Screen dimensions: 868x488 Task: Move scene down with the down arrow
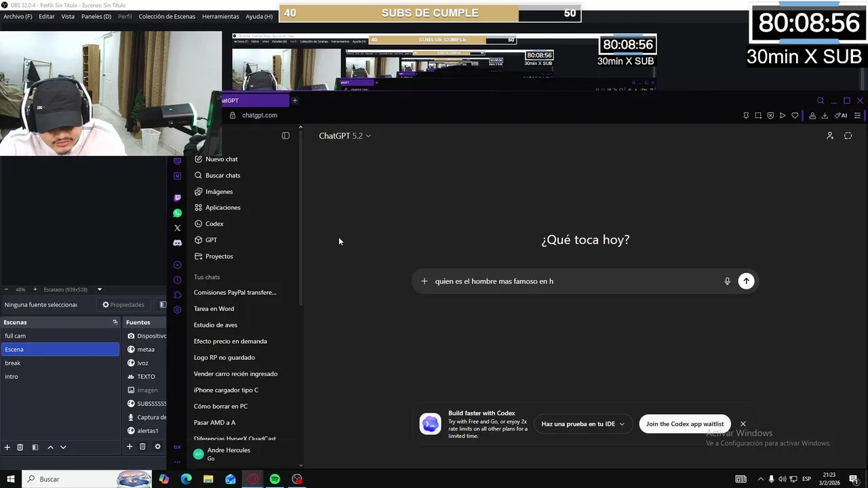pyautogui.click(x=63, y=447)
